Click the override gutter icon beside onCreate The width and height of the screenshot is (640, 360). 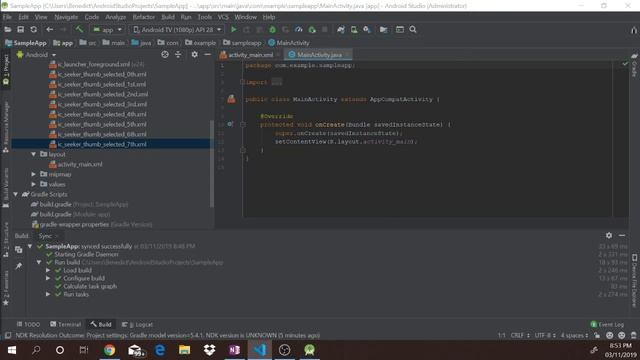(x=230, y=124)
